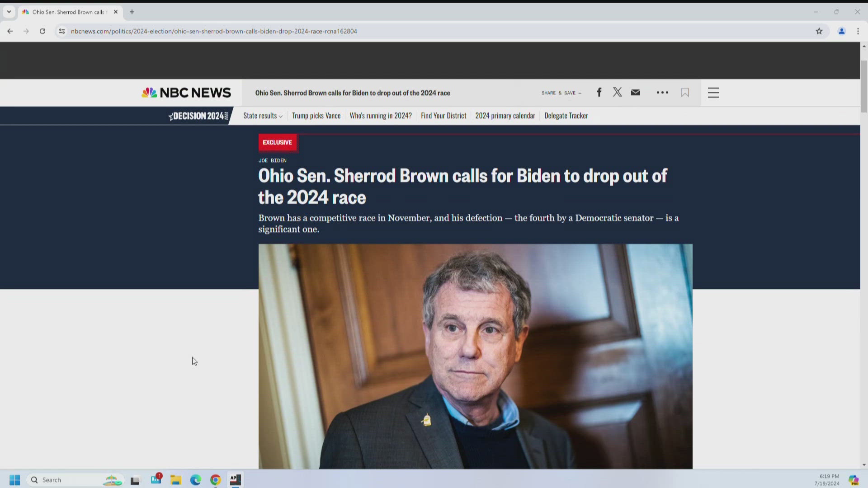This screenshot has height=488, width=868.
Task: Open Chrome's three-dot browser menu
Action: pyautogui.click(x=858, y=31)
